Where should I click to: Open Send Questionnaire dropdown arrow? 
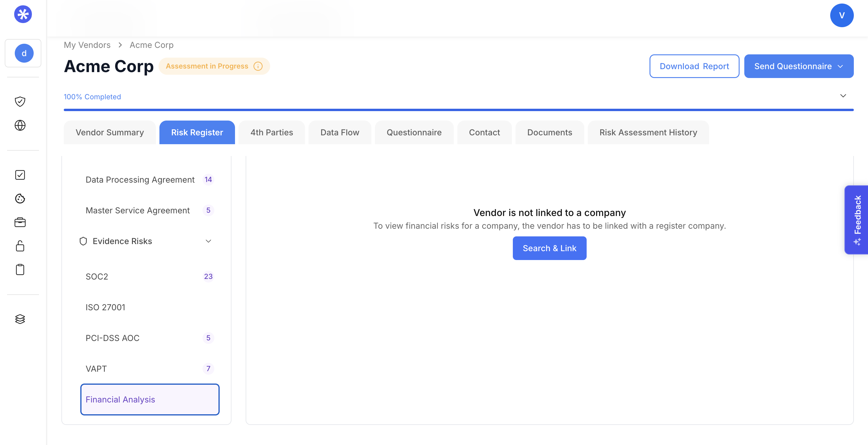840,66
